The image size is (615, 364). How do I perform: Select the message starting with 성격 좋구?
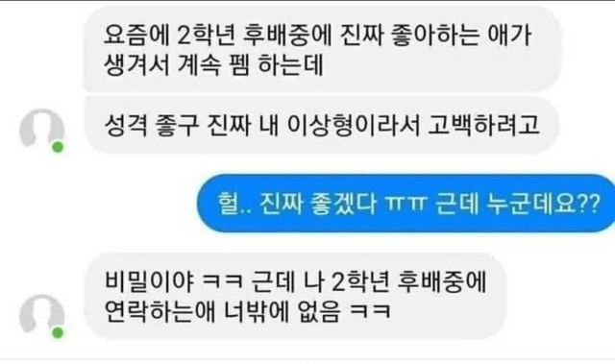coord(323,126)
